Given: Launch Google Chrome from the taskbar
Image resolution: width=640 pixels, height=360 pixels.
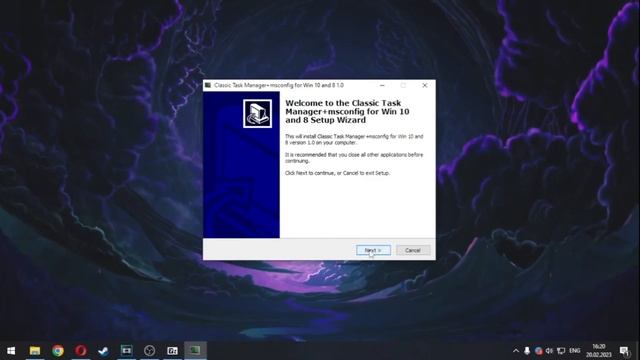Looking at the screenshot, I should click(58, 351).
